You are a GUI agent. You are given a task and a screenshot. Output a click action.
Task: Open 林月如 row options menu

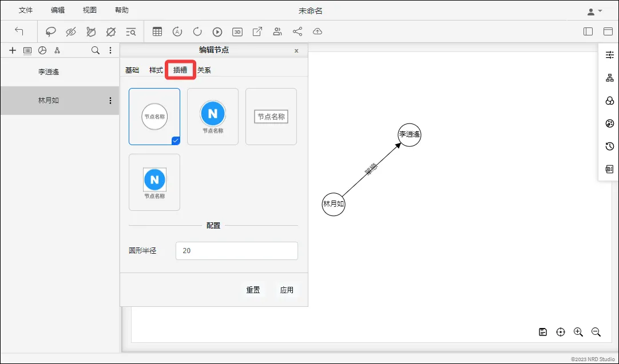pyautogui.click(x=110, y=101)
